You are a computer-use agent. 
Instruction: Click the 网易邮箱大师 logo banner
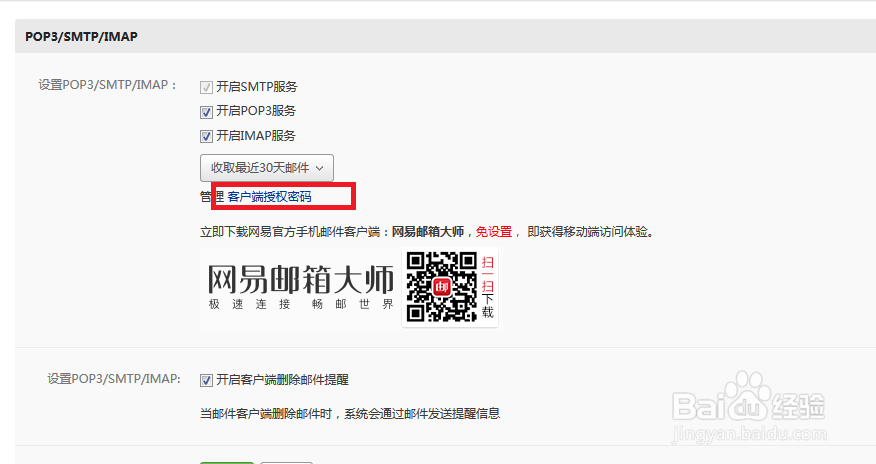(301, 288)
